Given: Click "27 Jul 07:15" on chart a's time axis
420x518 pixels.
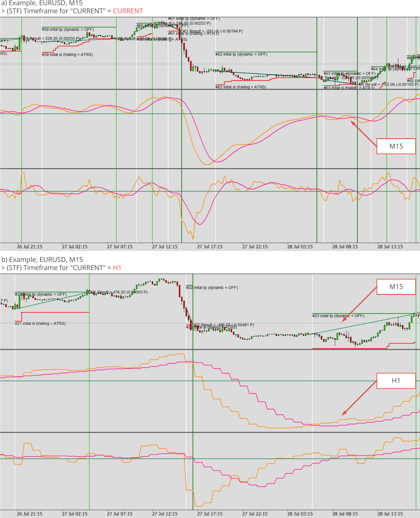Looking at the screenshot, I should pyautogui.click(x=120, y=247).
